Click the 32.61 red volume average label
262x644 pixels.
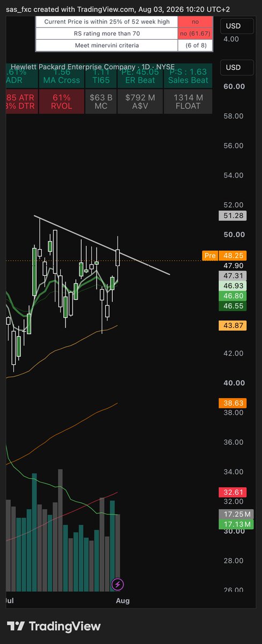coord(233,492)
